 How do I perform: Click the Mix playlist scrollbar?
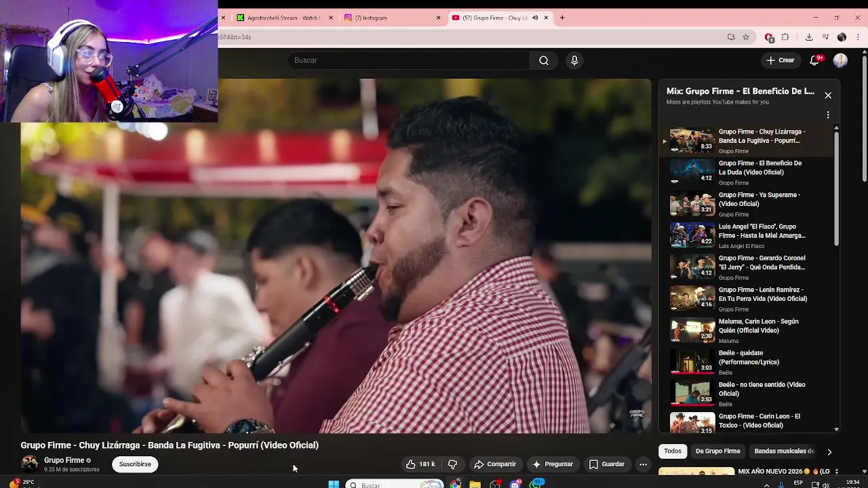click(836, 188)
